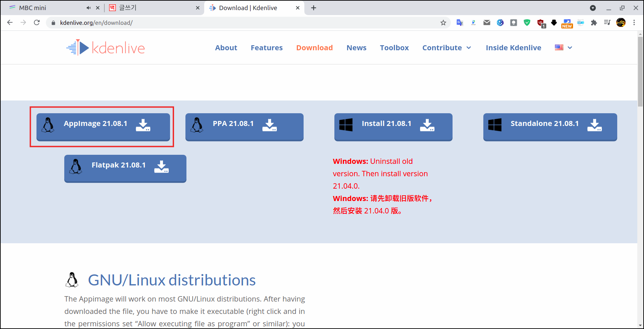This screenshot has width=644, height=329.
Task: Download the Standalone 21.08.1 version
Action: 550,127
